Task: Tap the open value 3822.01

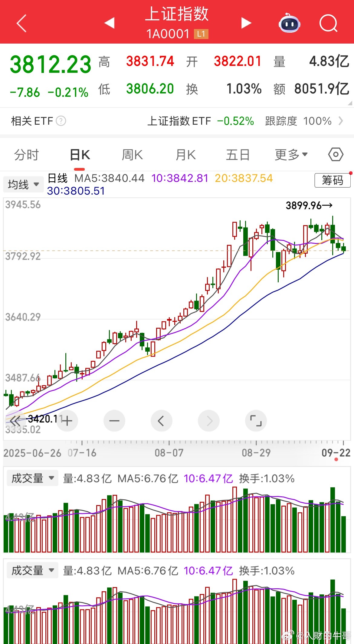Action: [x=238, y=61]
